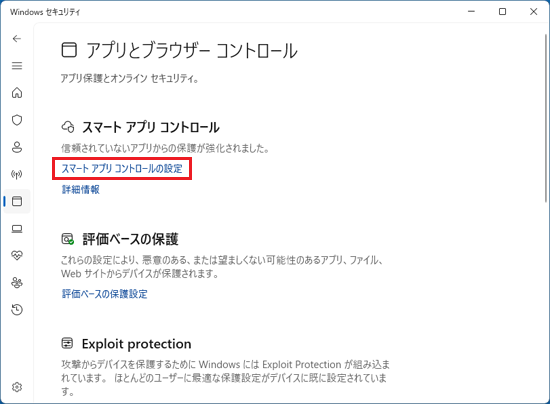Image resolution: width=550 pixels, height=404 pixels.
Task: Go back with the arrow icon
Action: point(17,39)
